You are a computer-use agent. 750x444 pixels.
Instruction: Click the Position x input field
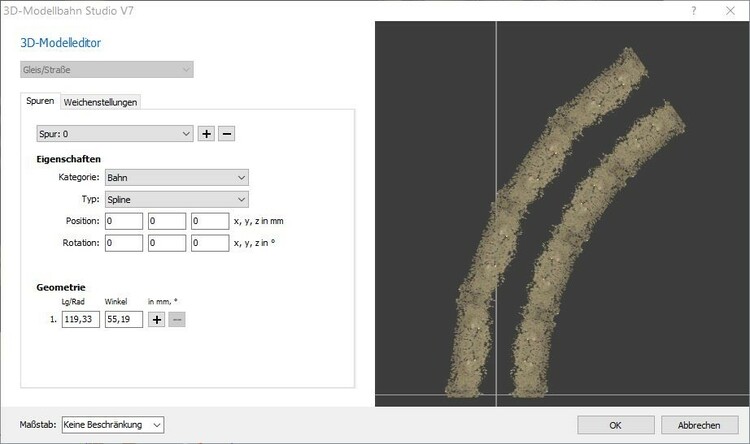coord(124,221)
